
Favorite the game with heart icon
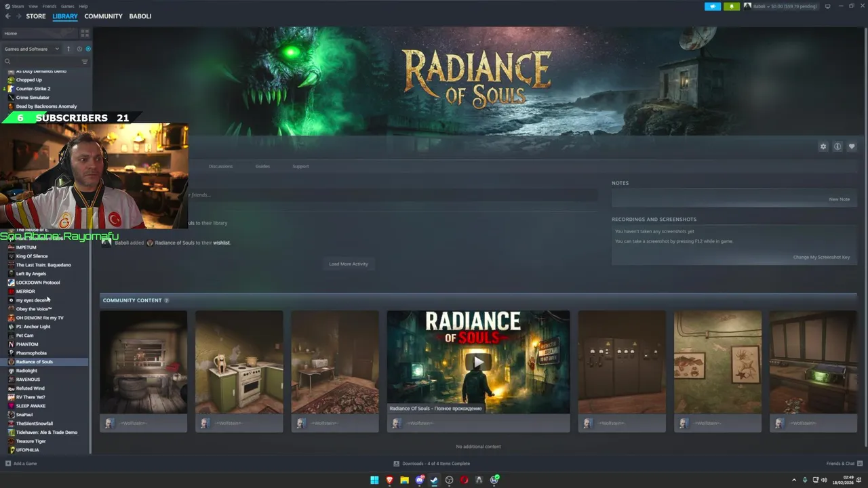(x=852, y=146)
